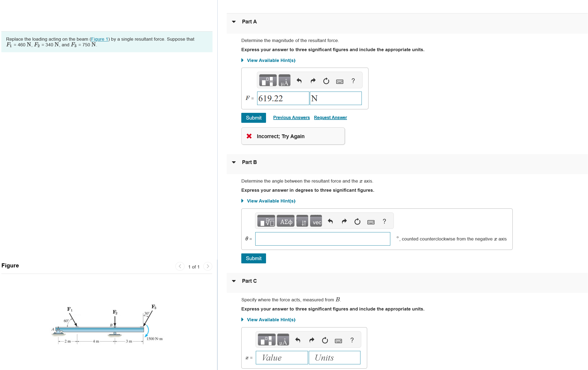Click the undo arrow in Part A toolbar
This screenshot has width=588, height=370.
coord(299,81)
